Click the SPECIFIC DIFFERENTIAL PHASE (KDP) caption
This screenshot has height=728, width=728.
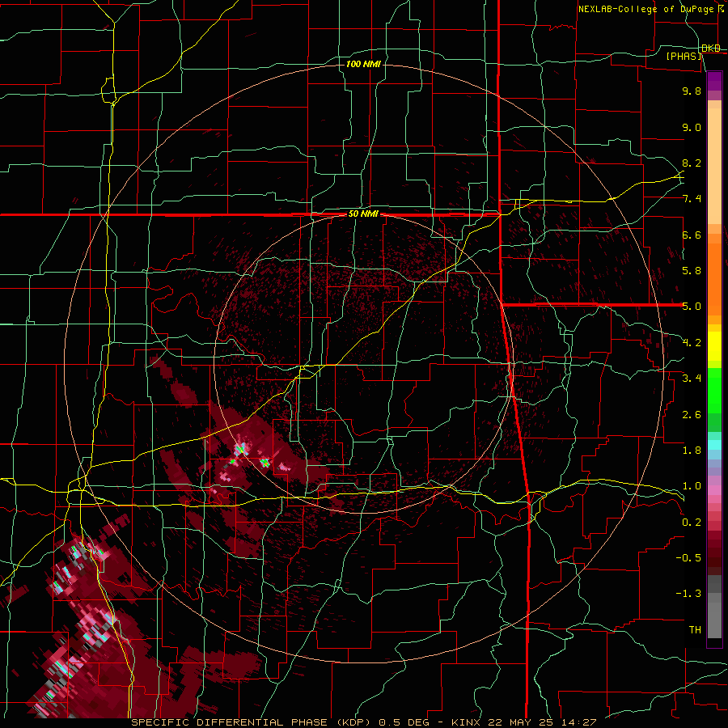point(252,722)
